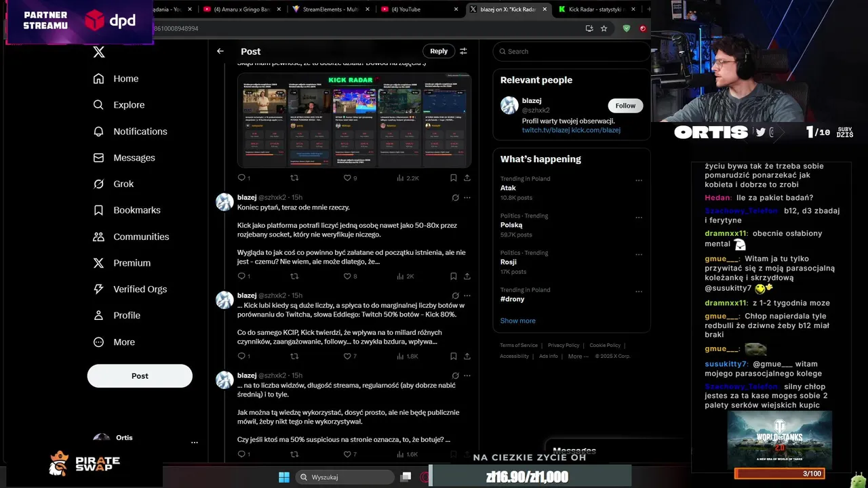The height and width of the screenshot is (488, 868).
Task: Open blazej avatar in Relevant people
Action: (509, 105)
